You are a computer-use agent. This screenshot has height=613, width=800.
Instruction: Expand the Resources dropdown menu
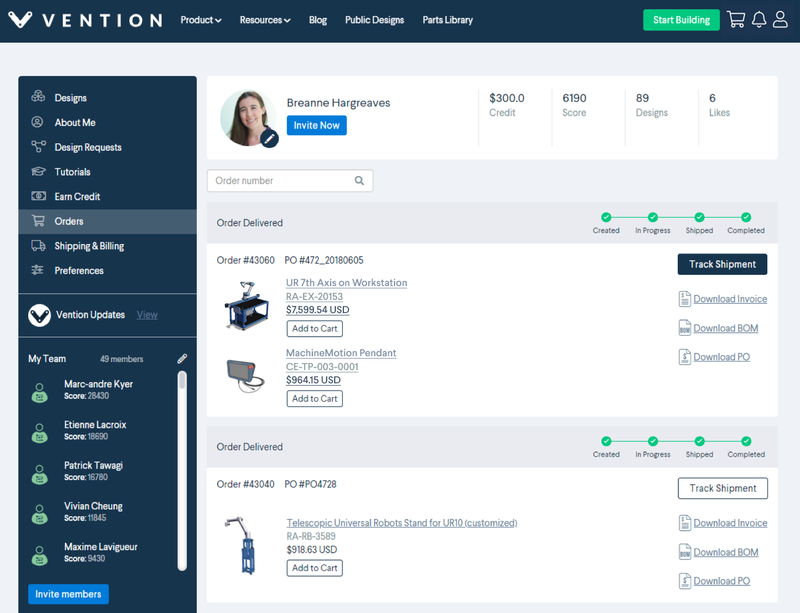pyautogui.click(x=265, y=20)
